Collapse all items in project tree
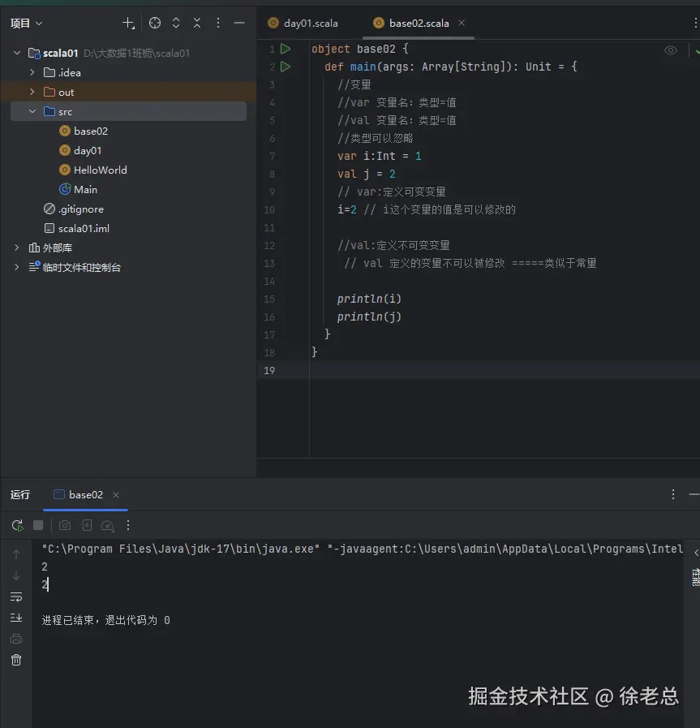The width and height of the screenshot is (700, 728). (197, 23)
